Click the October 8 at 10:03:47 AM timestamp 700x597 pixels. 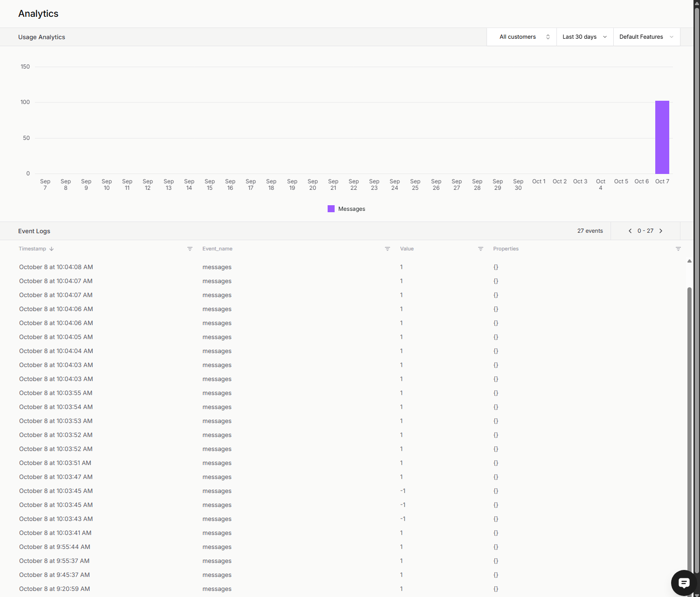[x=56, y=477]
